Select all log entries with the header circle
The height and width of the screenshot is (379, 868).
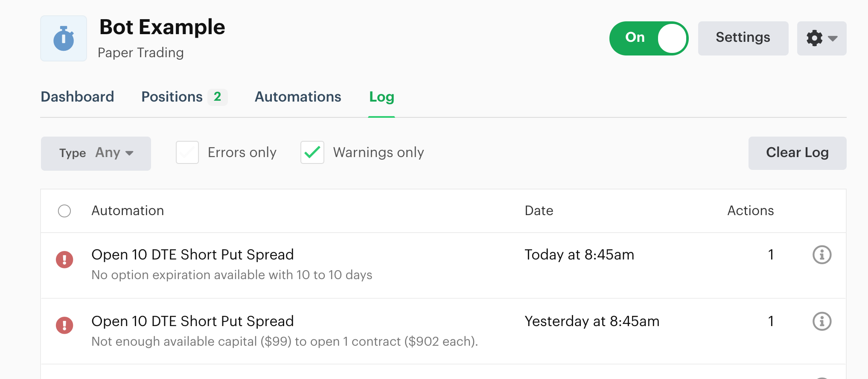coord(64,211)
